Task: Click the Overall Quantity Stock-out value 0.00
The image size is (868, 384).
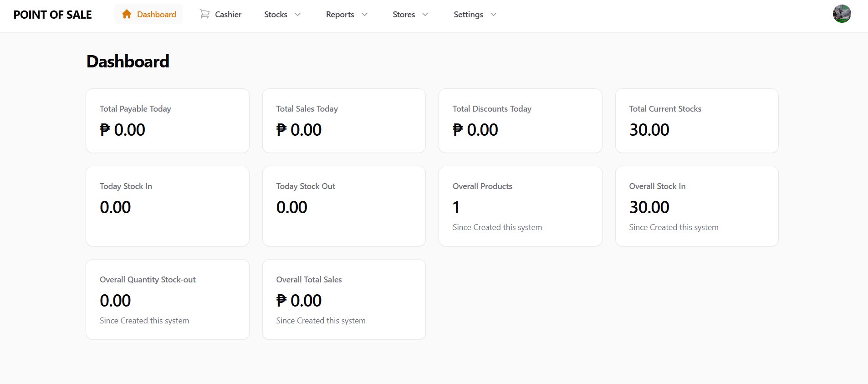Action: pos(115,301)
